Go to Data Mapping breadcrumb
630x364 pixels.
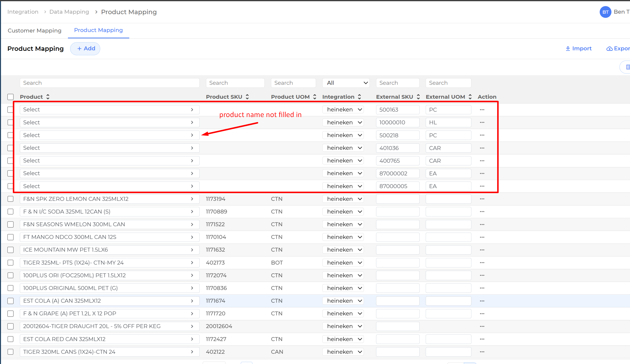(x=69, y=12)
